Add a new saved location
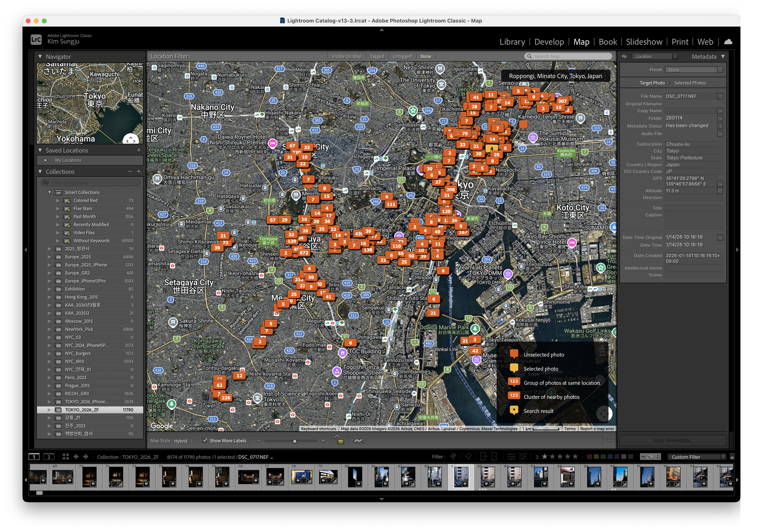 point(139,150)
